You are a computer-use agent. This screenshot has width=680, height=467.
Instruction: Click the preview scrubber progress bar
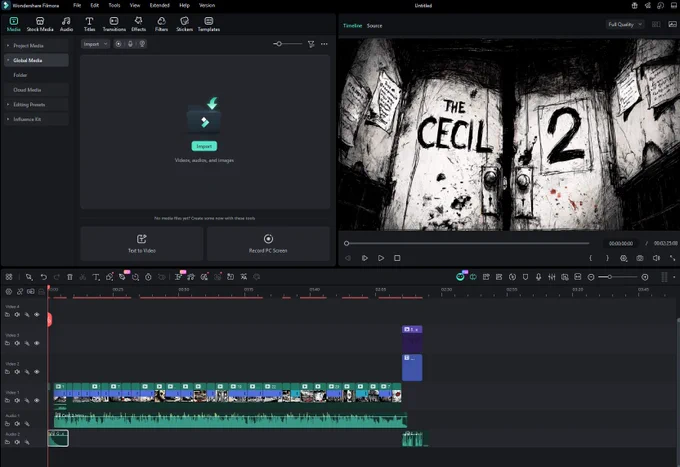pyautogui.click(x=468, y=243)
